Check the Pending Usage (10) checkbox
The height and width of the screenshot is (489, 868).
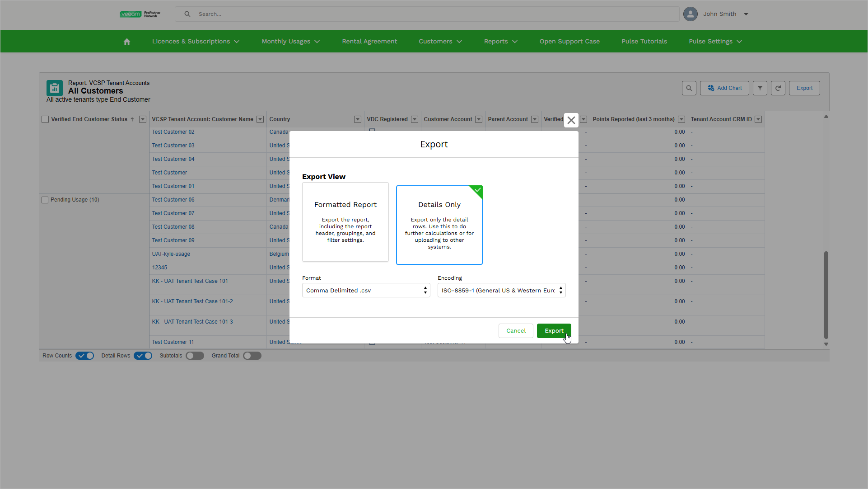click(45, 200)
